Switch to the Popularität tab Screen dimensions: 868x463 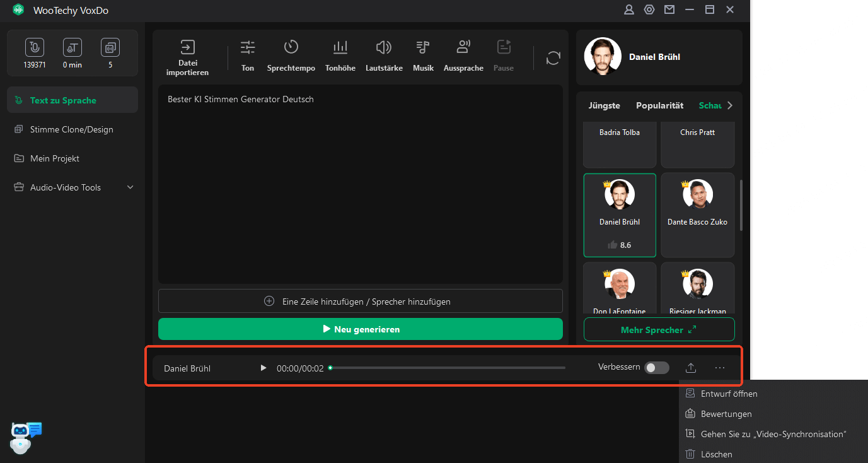659,105
